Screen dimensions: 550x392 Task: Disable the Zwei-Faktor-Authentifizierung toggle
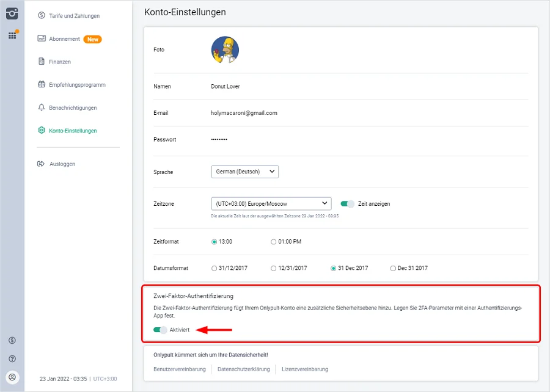160,330
